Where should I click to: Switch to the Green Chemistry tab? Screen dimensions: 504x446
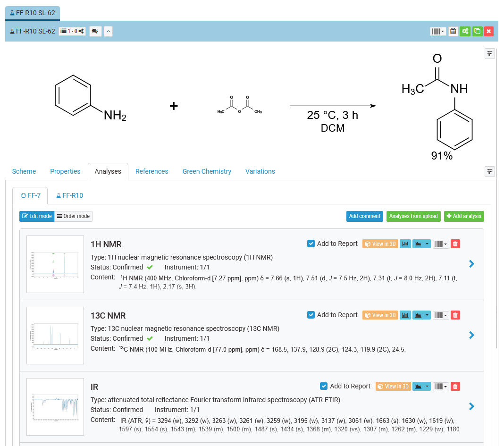207,171
